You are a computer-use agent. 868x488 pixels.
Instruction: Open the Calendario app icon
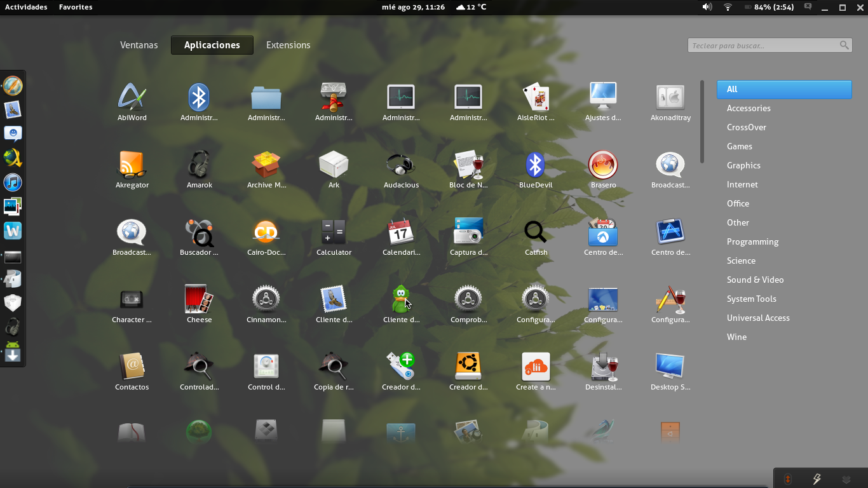(401, 236)
